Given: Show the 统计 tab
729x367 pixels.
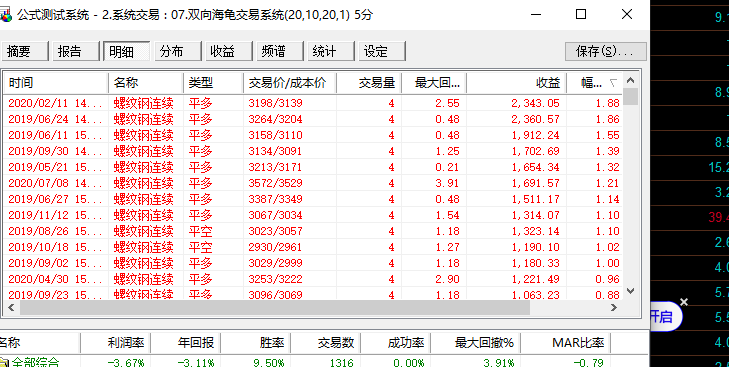Looking at the screenshot, I should [x=331, y=51].
